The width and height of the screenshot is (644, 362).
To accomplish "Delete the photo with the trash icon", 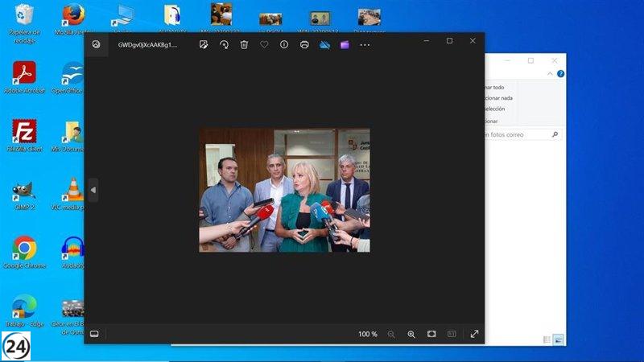I will pos(244,45).
